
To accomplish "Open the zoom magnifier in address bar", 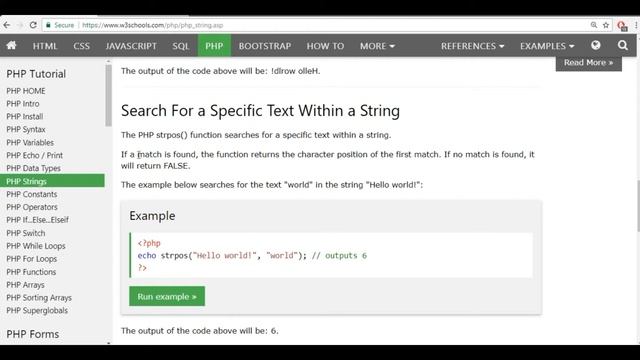I will [593, 25].
